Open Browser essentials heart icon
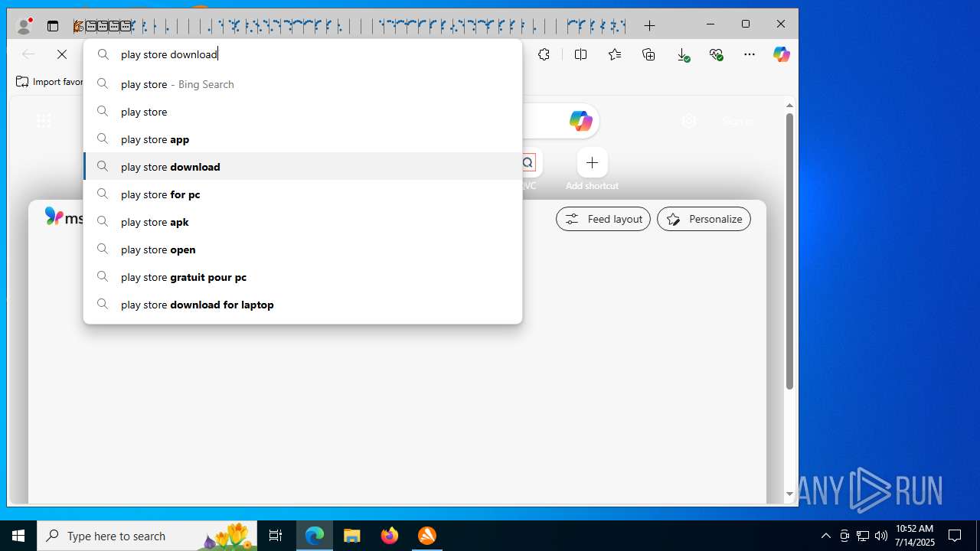The width and height of the screenshot is (980, 551). coord(716,54)
